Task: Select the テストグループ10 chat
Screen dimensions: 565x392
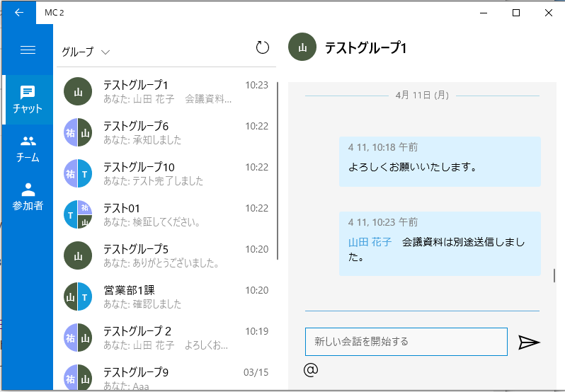Action: tap(166, 173)
